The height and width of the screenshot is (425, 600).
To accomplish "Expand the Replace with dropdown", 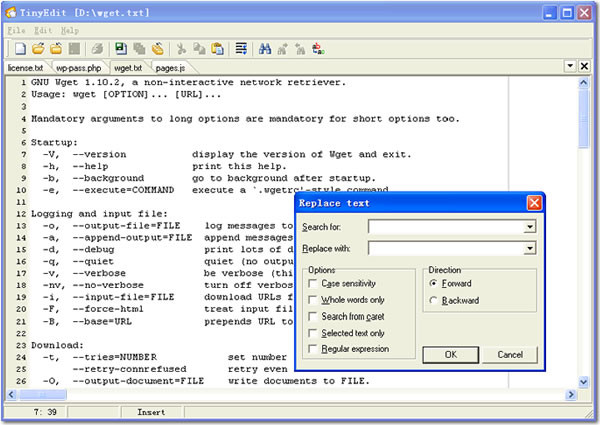I will [x=529, y=247].
